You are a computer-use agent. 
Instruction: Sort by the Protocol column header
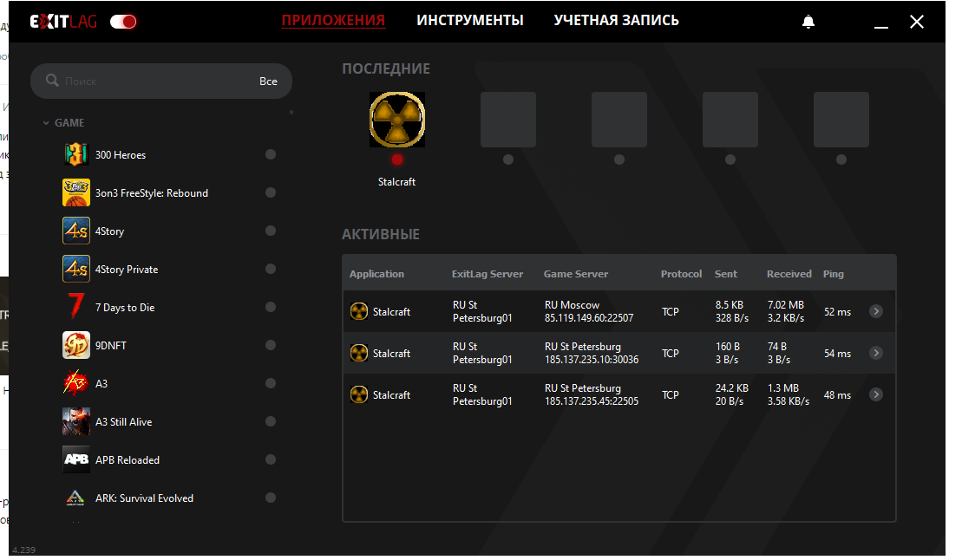click(x=681, y=274)
